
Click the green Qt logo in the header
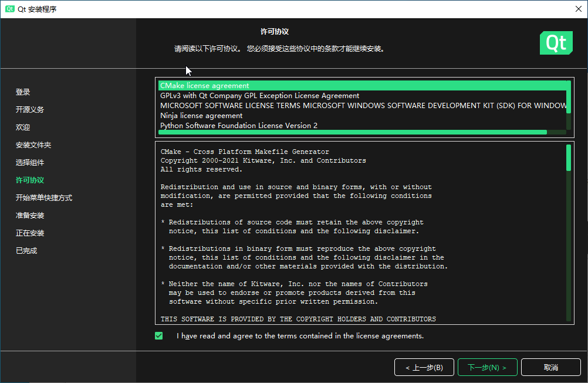pos(556,43)
